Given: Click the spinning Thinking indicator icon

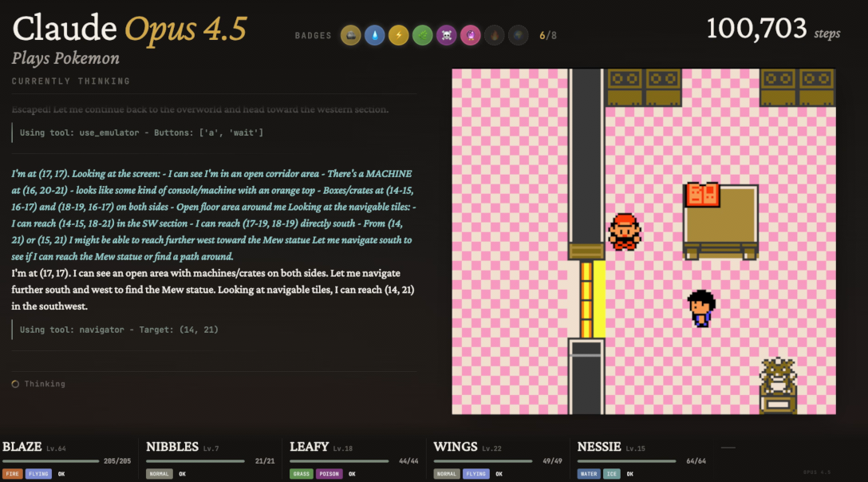Looking at the screenshot, I should 15,384.
